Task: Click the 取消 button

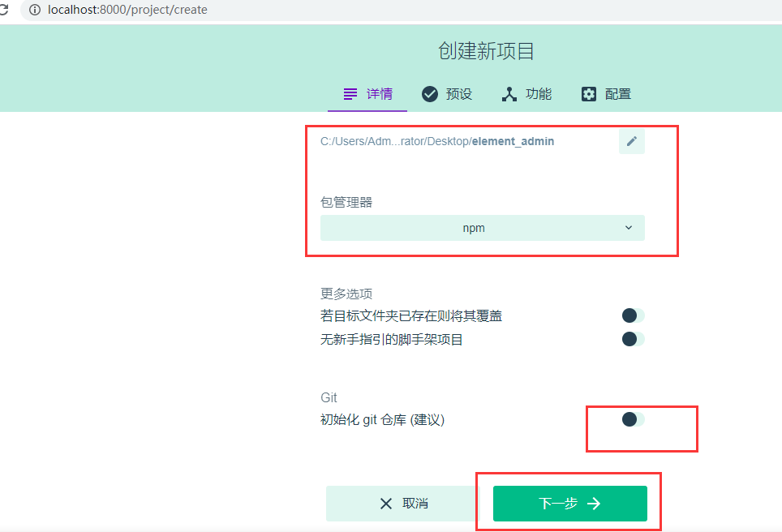Action: 402,504
